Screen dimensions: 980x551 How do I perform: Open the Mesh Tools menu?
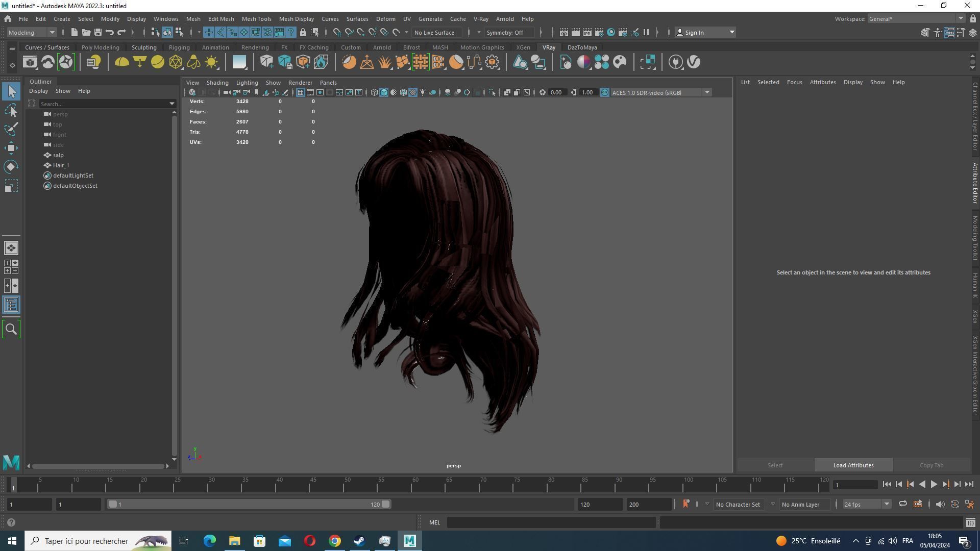click(x=256, y=19)
